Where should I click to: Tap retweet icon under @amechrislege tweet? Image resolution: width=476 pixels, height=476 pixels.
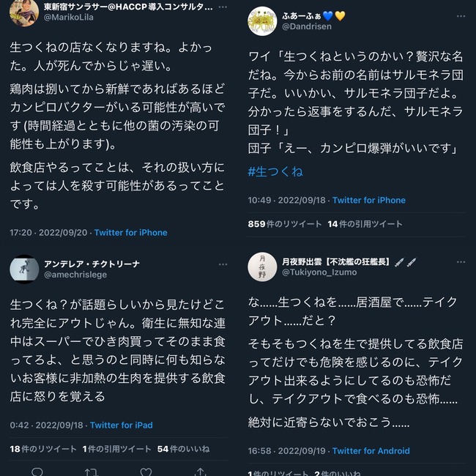click(x=92, y=472)
